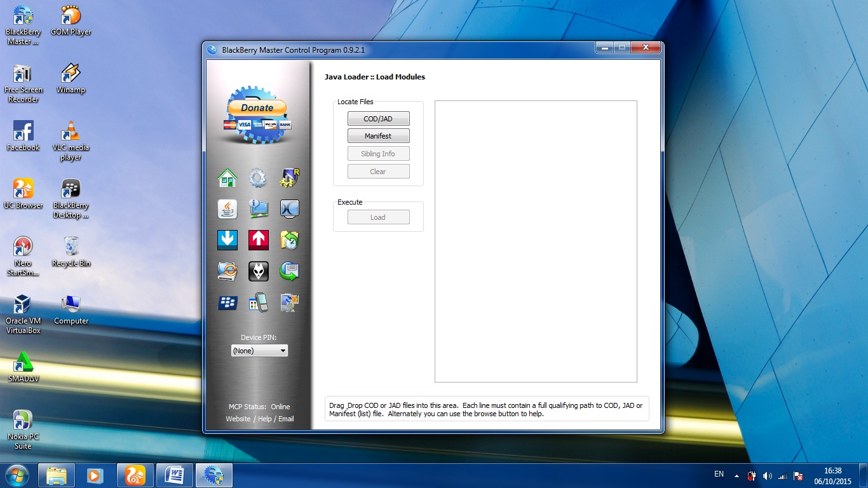Select the Computer desktop icon
This screenshot has height=488, width=868.
click(71, 310)
